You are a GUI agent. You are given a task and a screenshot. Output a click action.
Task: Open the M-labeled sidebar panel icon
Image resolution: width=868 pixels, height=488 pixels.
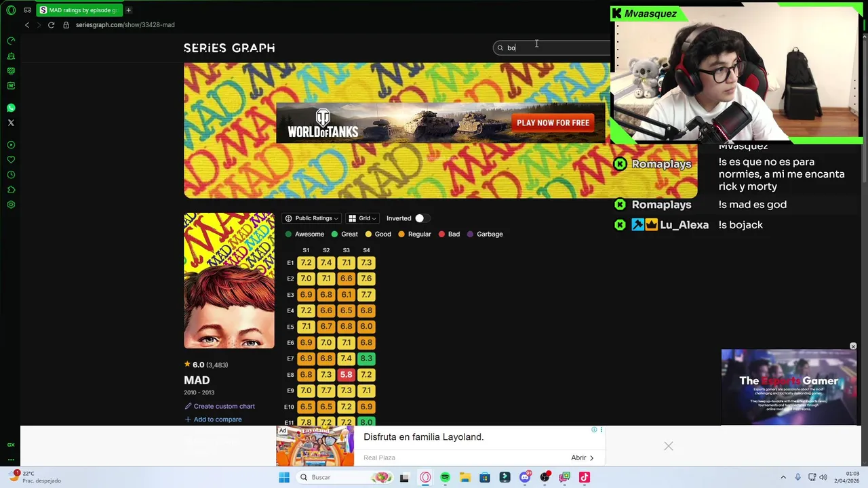tap(11, 85)
